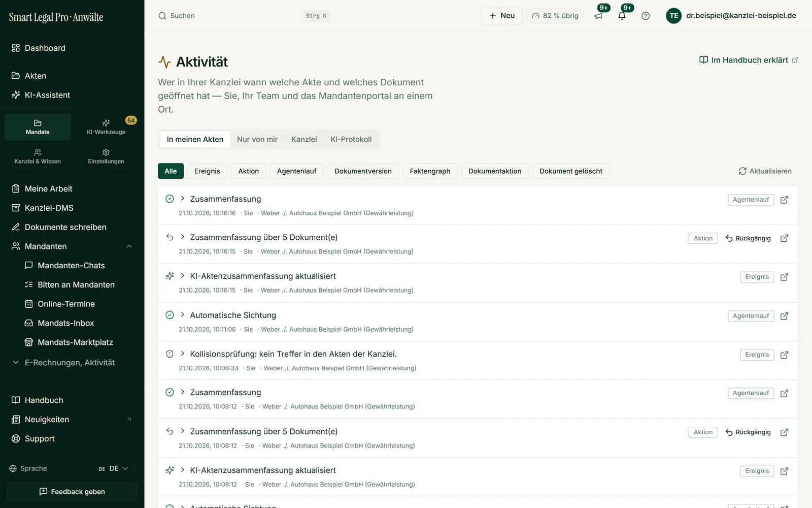Open external link of the 10:11:06 Automatische Sichtung entry
This screenshot has width=812, height=508.
784,316
